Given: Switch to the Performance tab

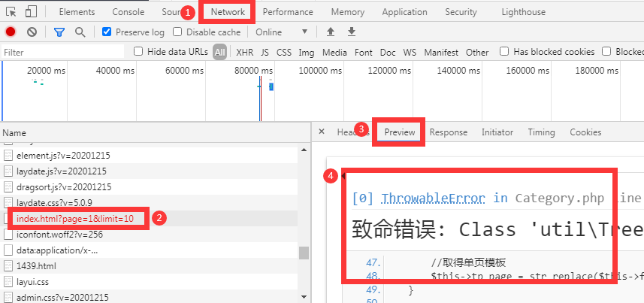Looking at the screenshot, I should (288, 12).
